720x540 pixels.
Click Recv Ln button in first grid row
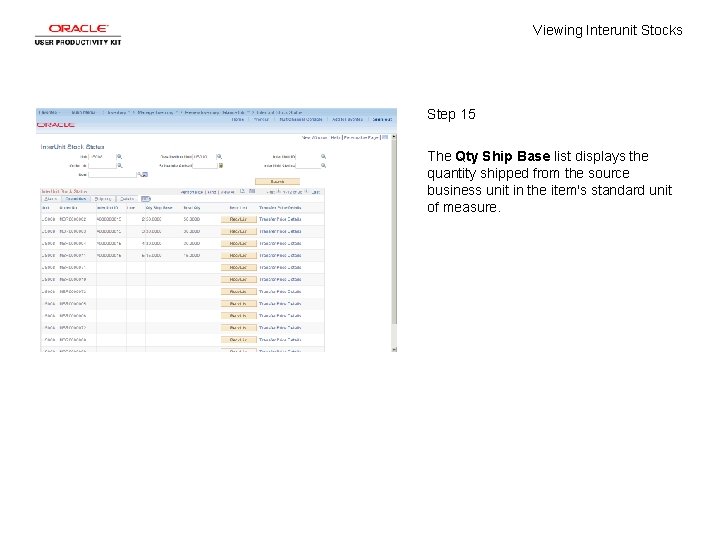238,219
